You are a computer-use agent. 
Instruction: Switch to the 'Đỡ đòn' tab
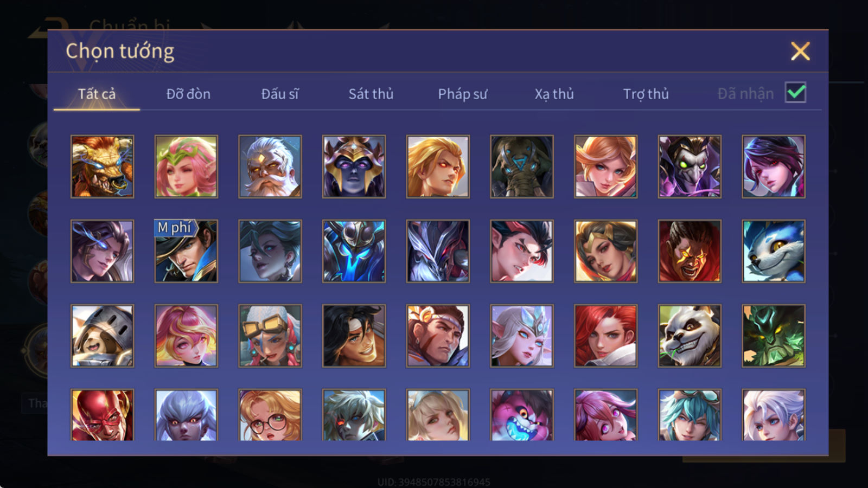[x=188, y=94]
